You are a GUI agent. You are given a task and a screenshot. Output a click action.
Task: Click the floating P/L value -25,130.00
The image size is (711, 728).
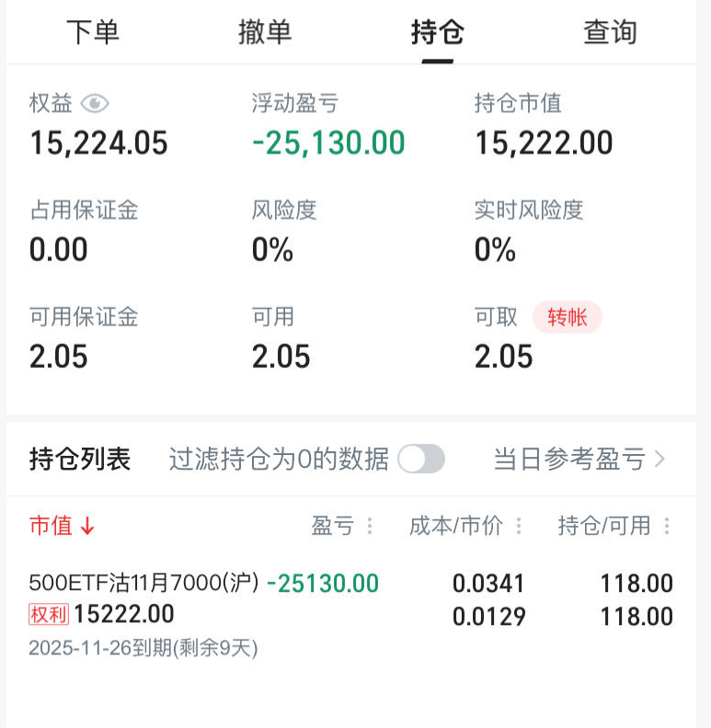(x=328, y=143)
